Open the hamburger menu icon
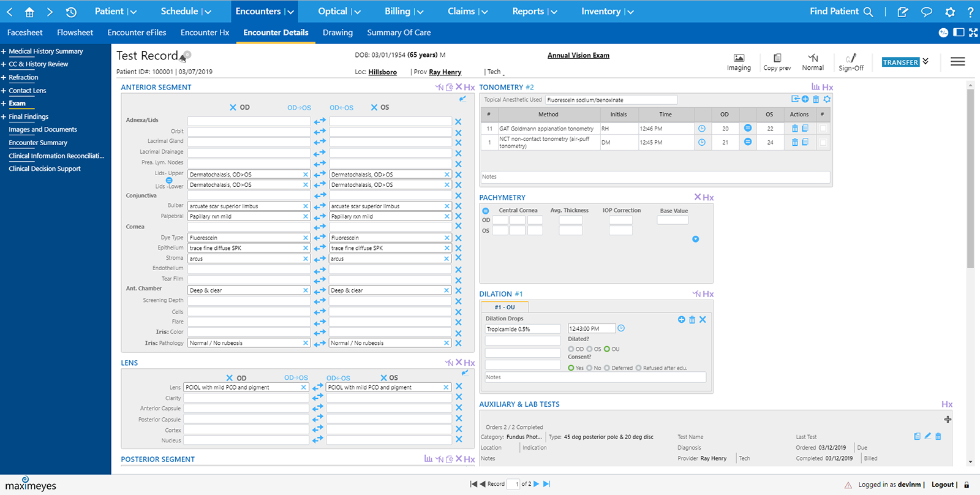Viewport: 980px width, 495px height. click(958, 61)
